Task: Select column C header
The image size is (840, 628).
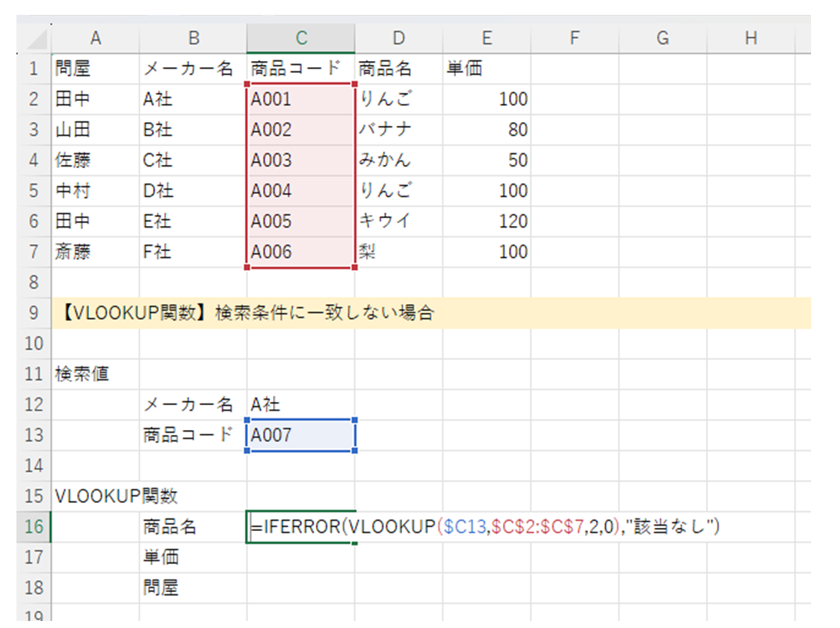Action: click(x=301, y=38)
